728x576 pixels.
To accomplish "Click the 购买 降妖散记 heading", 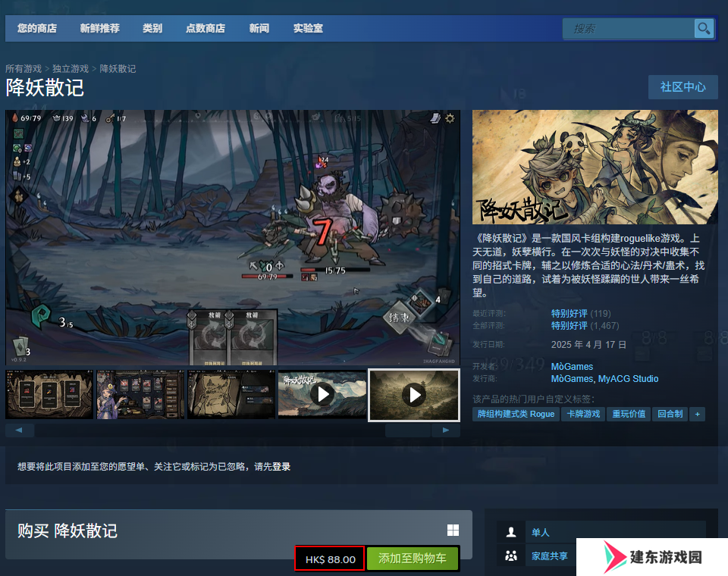I will coord(67,531).
